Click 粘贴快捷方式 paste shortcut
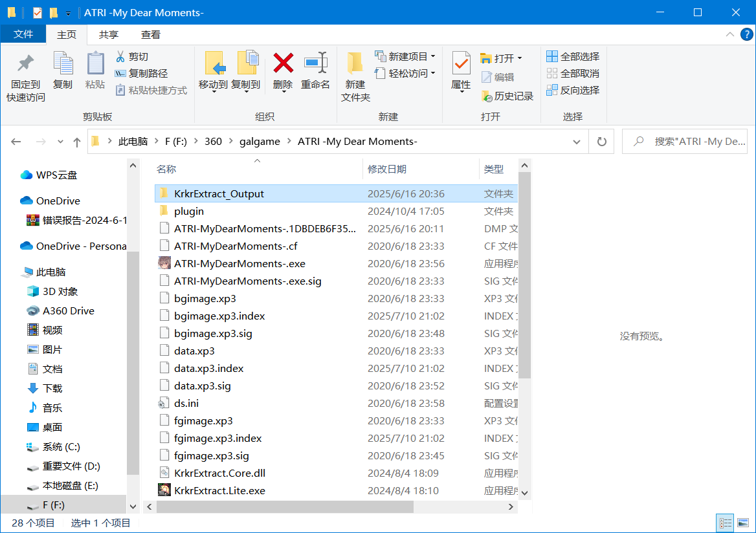756x533 pixels. click(151, 90)
